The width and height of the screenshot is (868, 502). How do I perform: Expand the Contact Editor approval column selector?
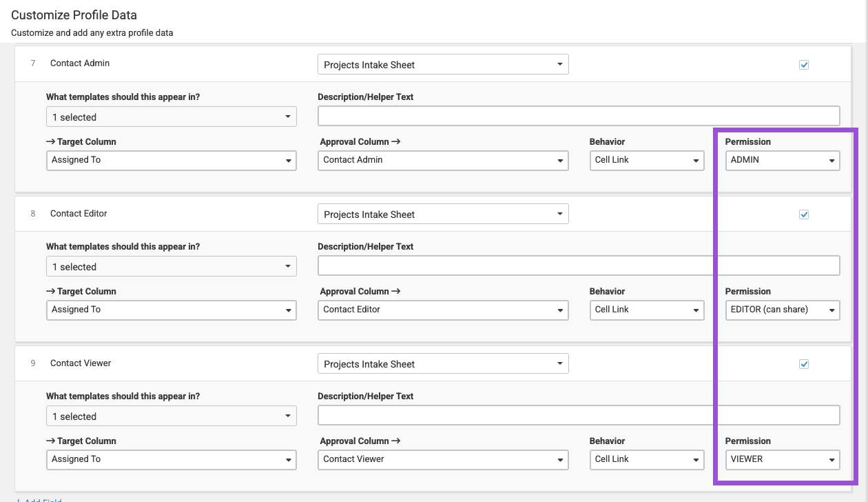[x=442, y=310]
